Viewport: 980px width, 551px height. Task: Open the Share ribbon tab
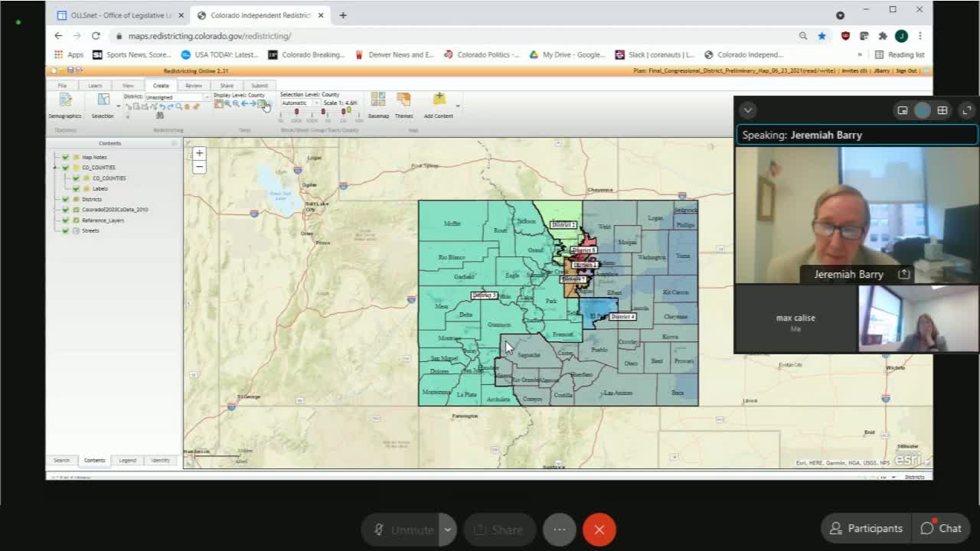point(227,86)
